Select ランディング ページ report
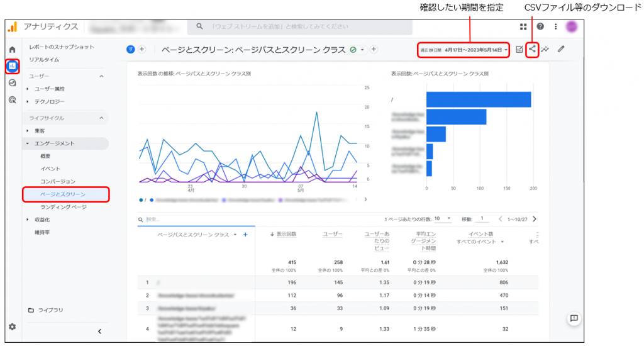This screenshot has height=346, width=644. (x=64, y=207)
